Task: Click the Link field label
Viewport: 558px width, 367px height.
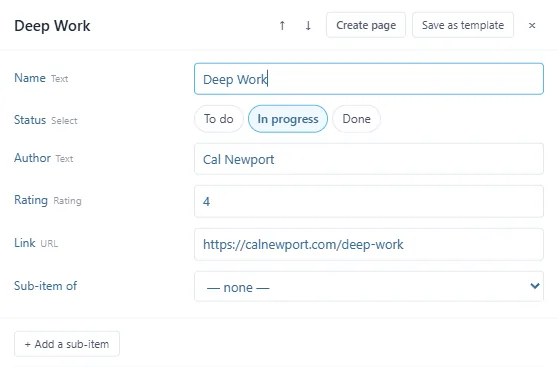Action: (x=25, y=243)
